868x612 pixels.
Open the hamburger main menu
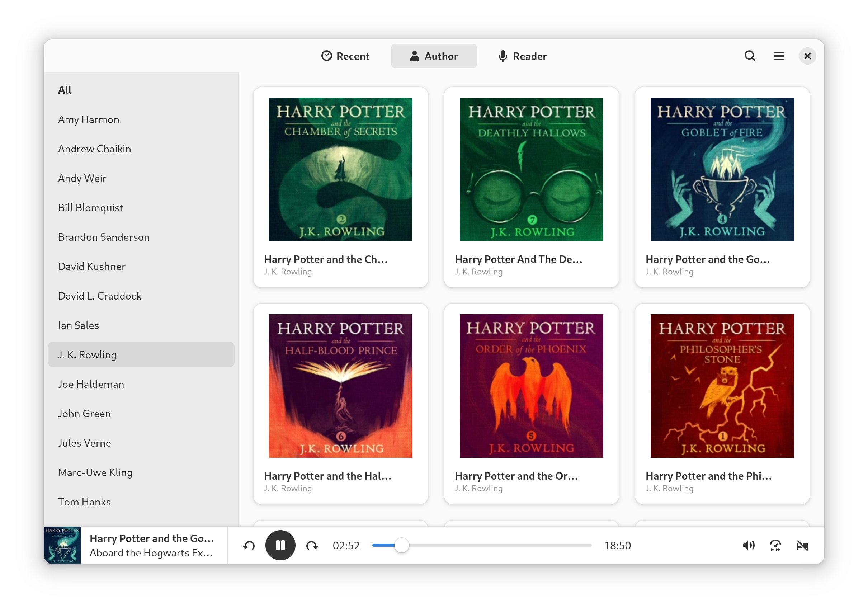pos(778,56)
